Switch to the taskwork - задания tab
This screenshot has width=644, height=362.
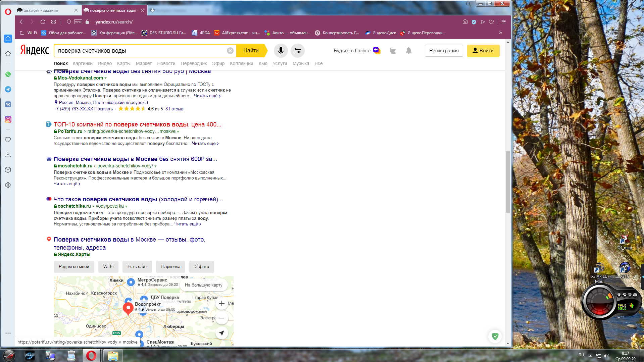[47, 10]
